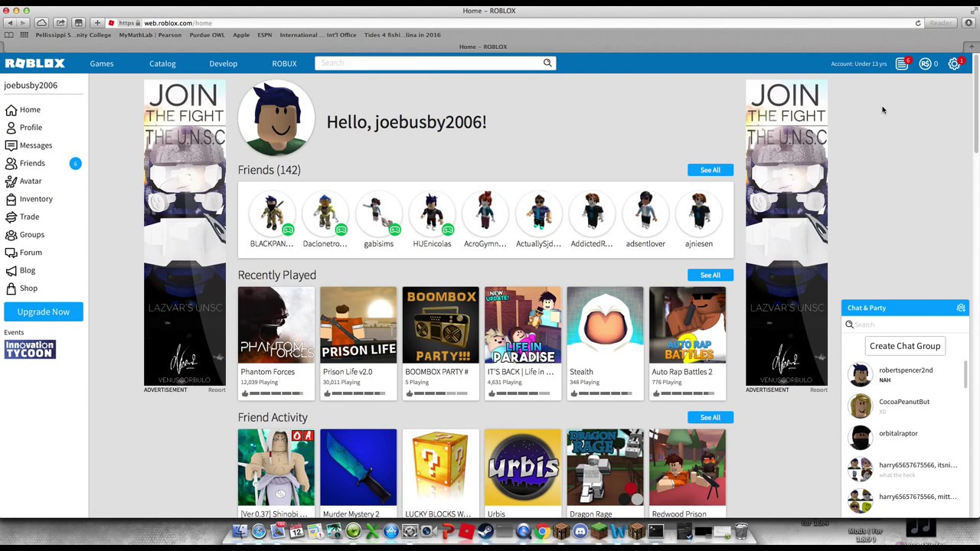Click the Friends sidebar icon

coord(11,163)
